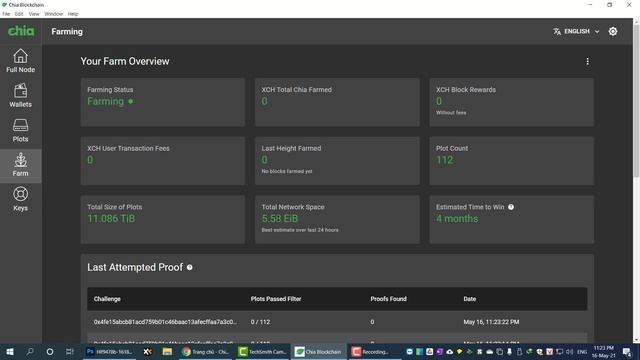Switch to Chrome Trang chủ taskbar window
Viewport: 640px width, 360px height.
[x=206, y=351]
